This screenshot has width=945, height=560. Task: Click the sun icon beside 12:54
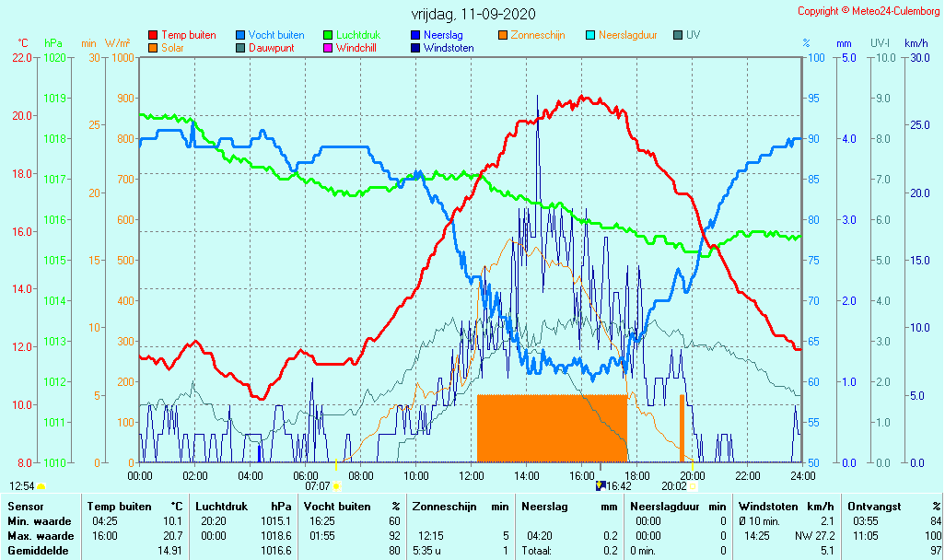(x=41, y=485)
